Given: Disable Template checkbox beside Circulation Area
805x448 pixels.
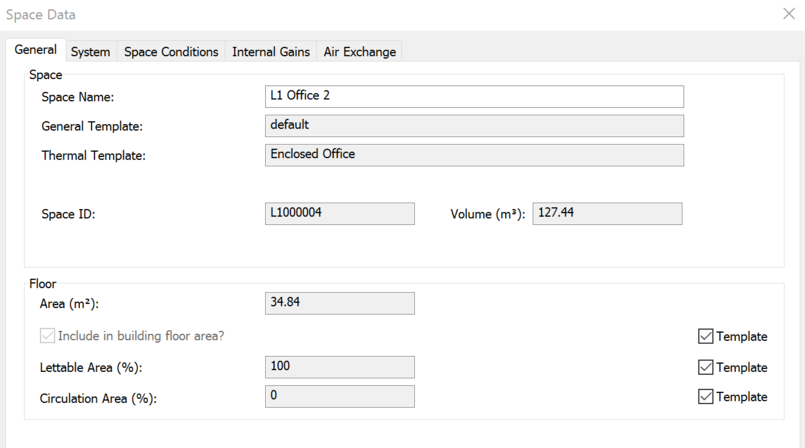Looking at the screenshot, I should (x=706, y=397).
